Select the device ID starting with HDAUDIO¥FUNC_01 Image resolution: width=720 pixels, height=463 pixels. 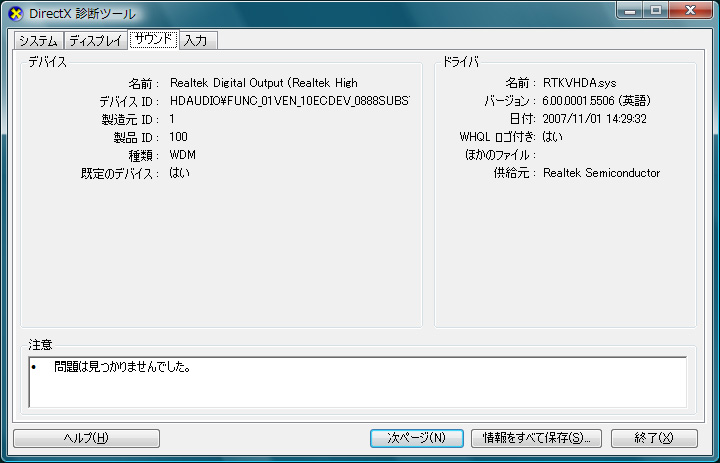[x=289, y=101]
